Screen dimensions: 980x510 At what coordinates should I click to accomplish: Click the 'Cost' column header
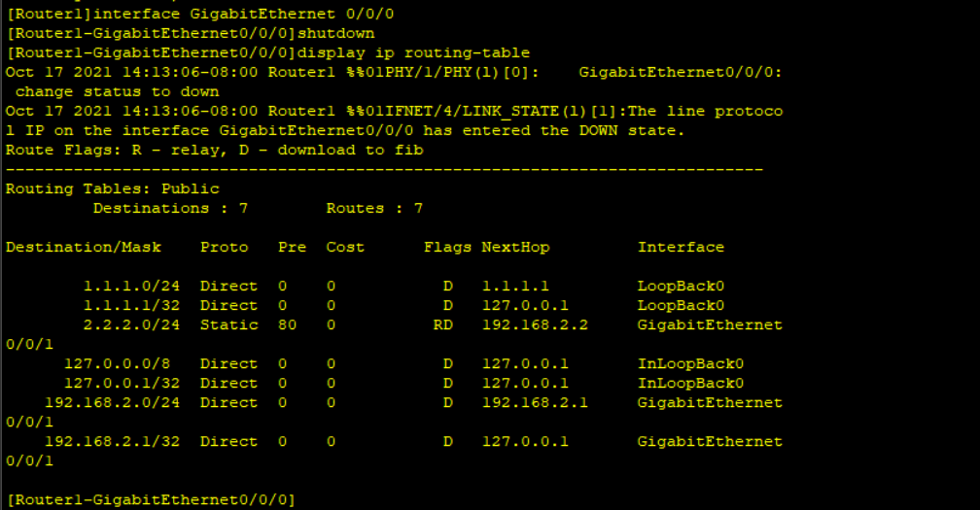345,247
